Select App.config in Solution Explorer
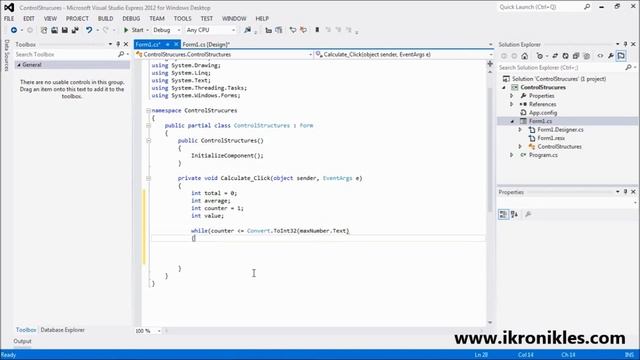The width and height of the screenshot is (640, 360). (x=543, y=113)
